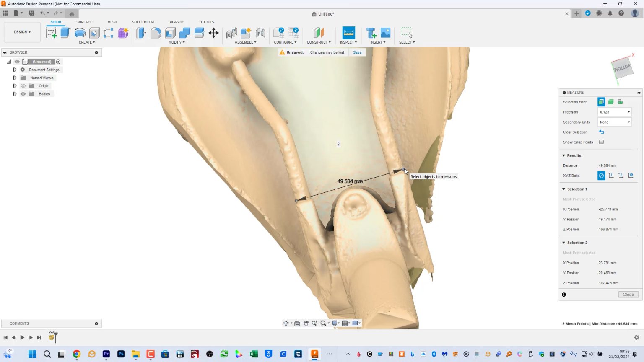Expand the Named Views tree node
This screenshot has width=644, height=362.
(15, 78)
